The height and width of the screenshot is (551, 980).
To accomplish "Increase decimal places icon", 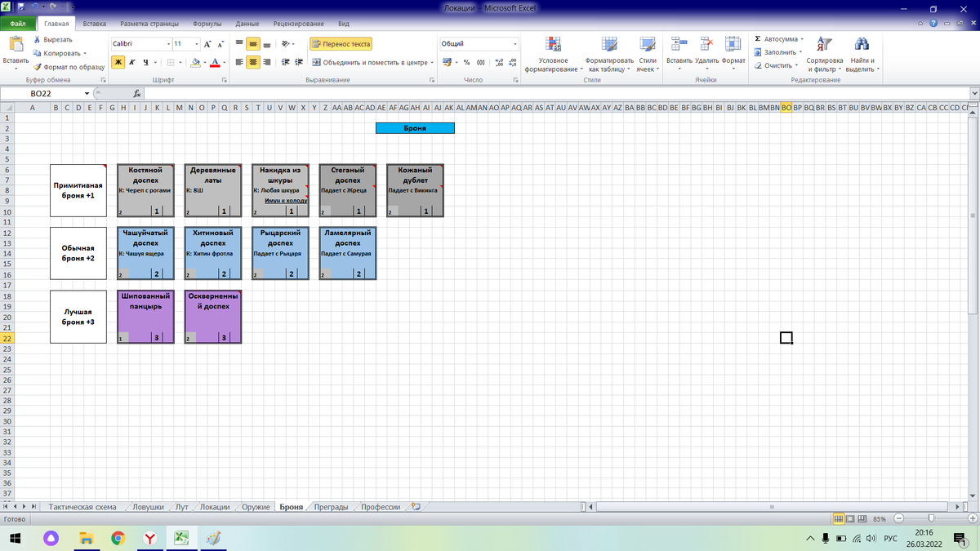I will click(x=500, y=62).
